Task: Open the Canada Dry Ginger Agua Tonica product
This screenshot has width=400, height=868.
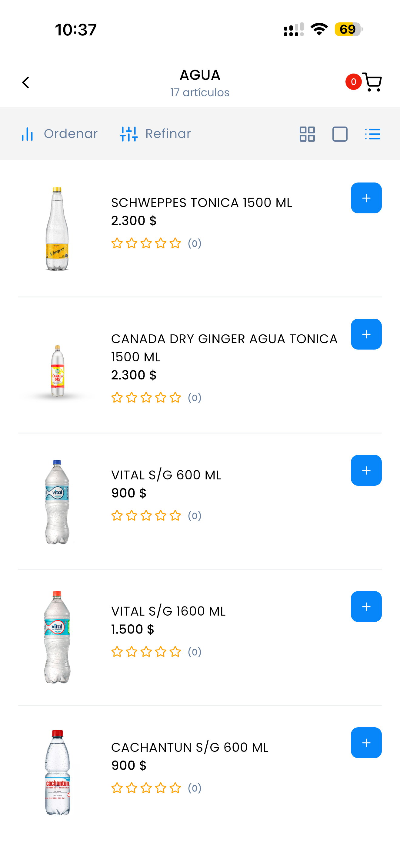Action: coord(224,348)
